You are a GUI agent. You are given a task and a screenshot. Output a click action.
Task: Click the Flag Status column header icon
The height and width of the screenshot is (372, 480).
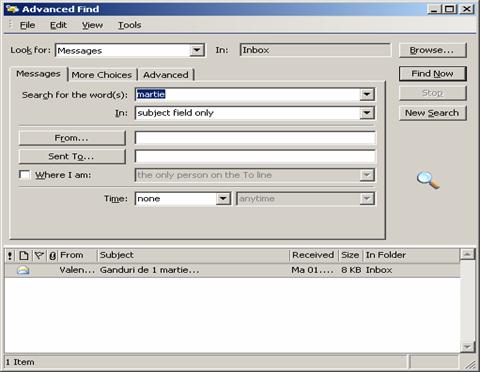39,256
